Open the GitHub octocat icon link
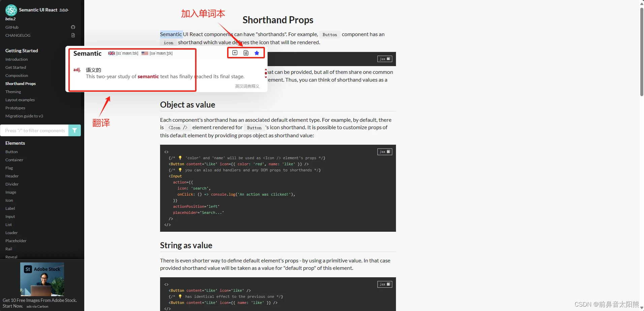This screenshot has height=311, width=644. pos(73,27)
